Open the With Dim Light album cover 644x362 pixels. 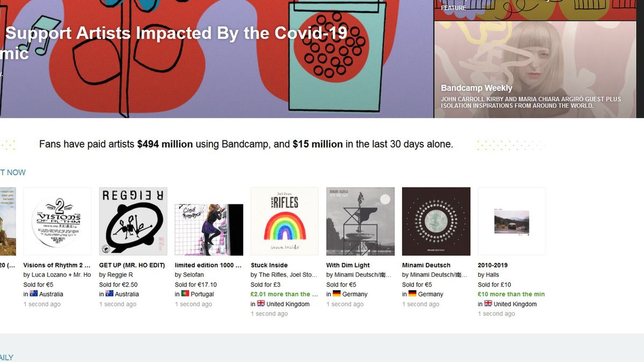coord(360,221)
